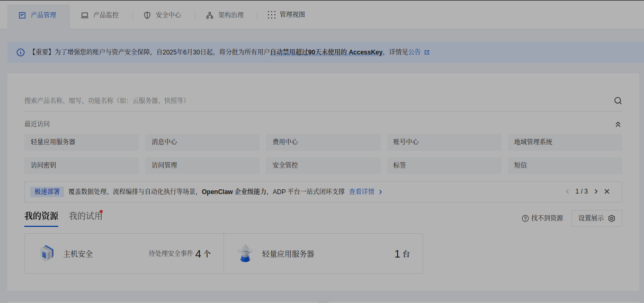Open the 主机安全 resource card
644x303 pixels.
pos(124,254)
